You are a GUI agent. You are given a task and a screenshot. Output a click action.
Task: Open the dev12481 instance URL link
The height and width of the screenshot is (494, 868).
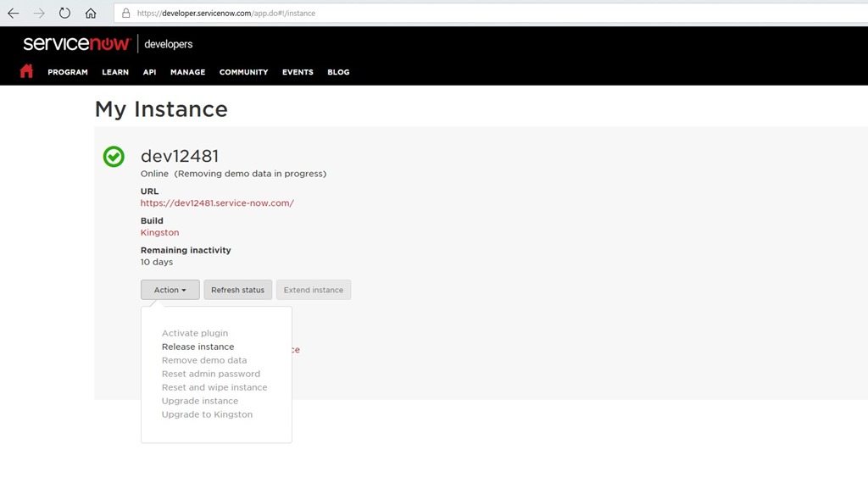217,203
